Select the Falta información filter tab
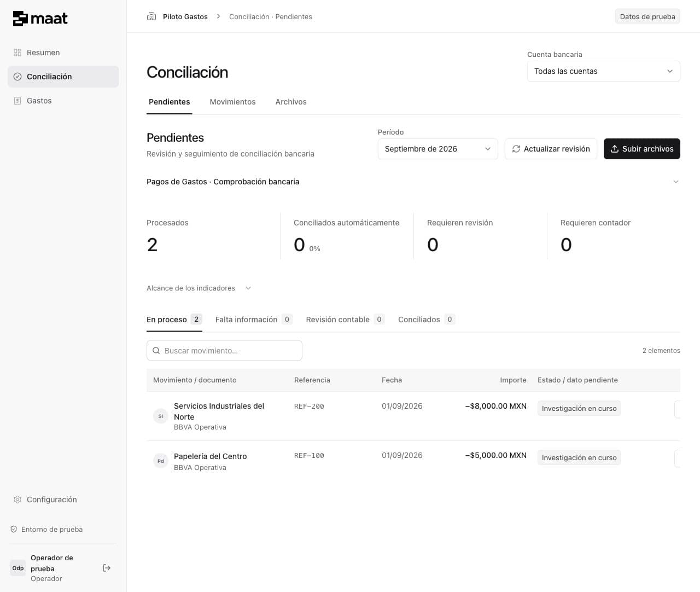700x592 pixels. point(254,320)
